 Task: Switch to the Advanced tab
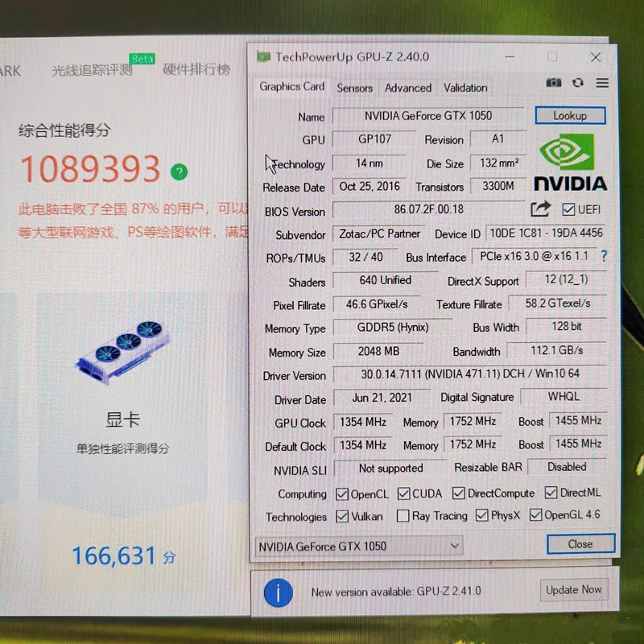coord(408,88)
